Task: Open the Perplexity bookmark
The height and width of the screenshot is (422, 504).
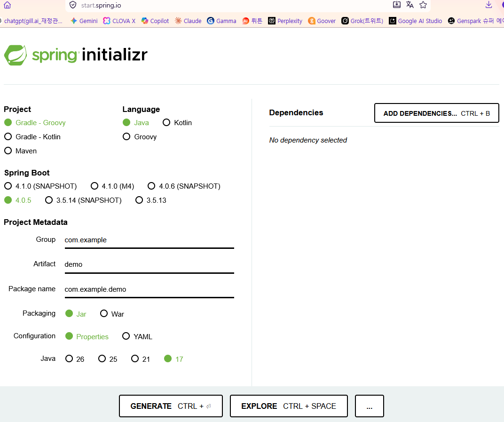Action: (x=285, y=21)
